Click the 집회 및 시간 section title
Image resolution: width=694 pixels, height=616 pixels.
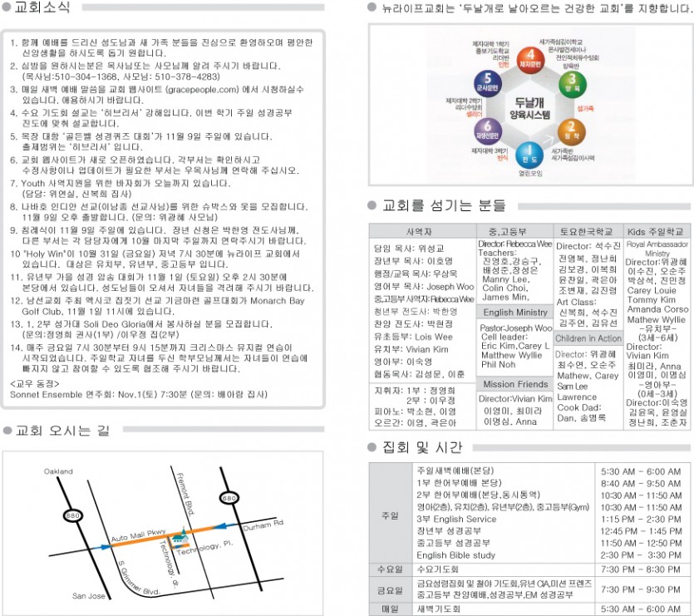[423, 447]
